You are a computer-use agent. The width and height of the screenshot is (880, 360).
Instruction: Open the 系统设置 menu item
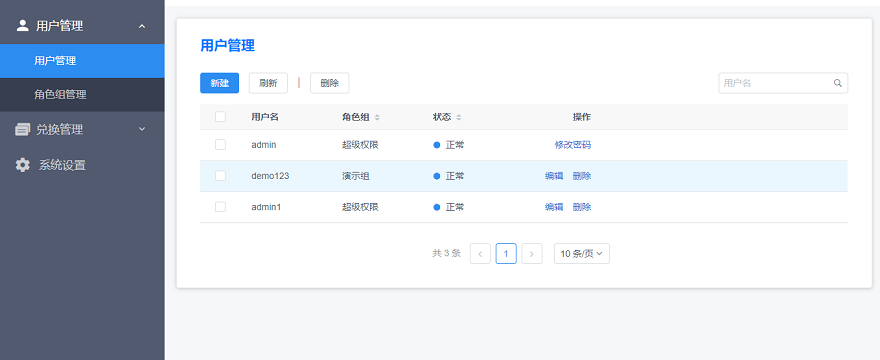pos(62,165)
